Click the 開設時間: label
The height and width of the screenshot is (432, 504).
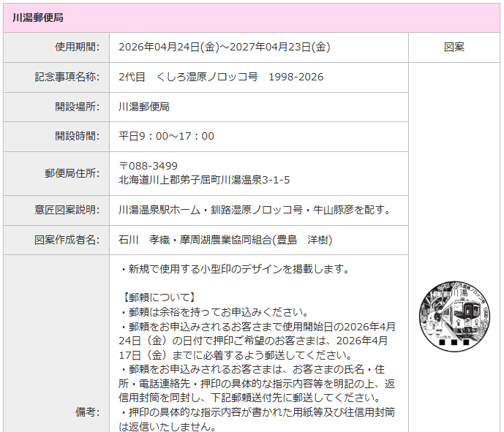pyautogui.click(x=77, y=136)
